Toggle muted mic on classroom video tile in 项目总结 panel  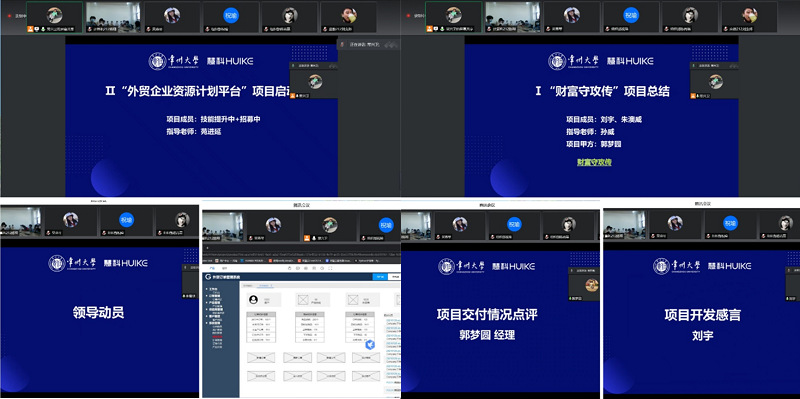point(489,29)
